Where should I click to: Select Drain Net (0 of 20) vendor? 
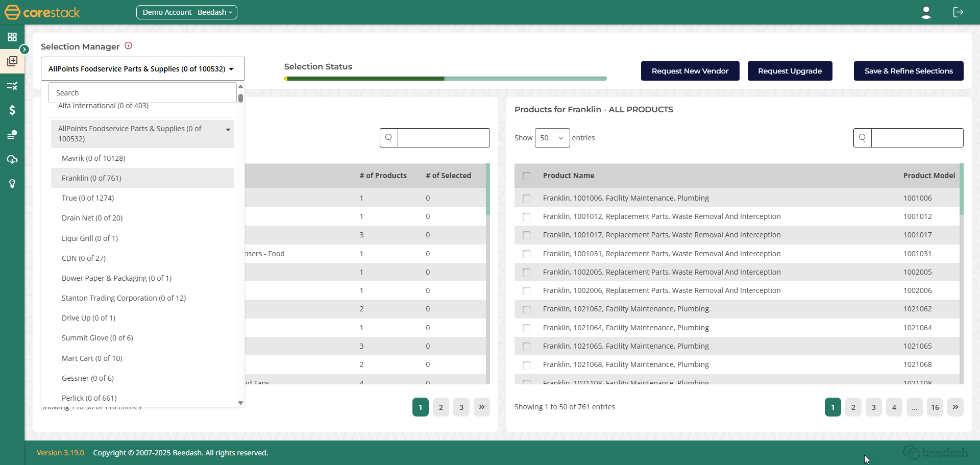pyautogui.click(x=142, y=218)
